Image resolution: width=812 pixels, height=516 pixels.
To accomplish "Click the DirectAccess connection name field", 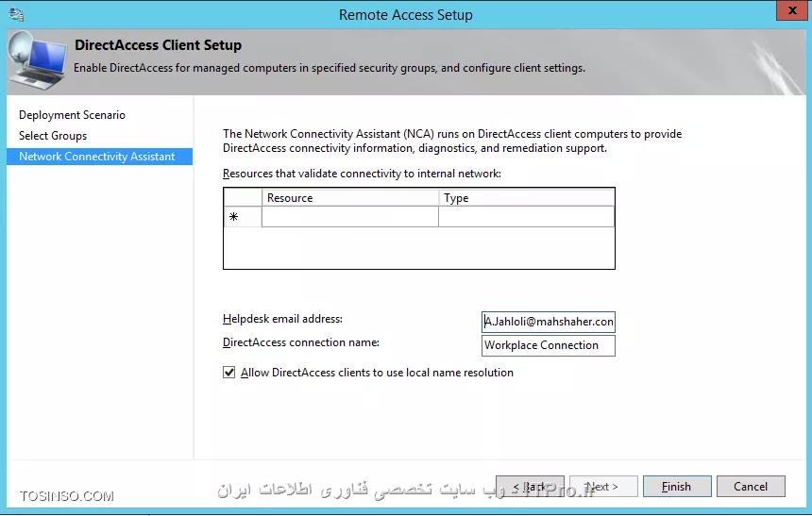I will tap(549, 345).
